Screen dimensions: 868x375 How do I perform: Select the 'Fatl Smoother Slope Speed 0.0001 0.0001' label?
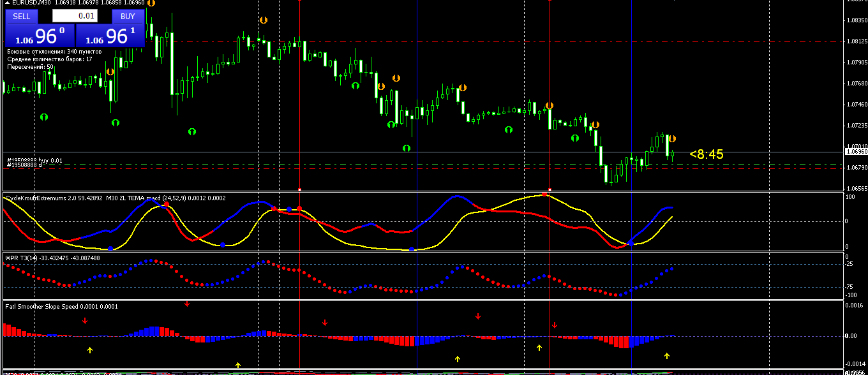click(x=61, y=307)
